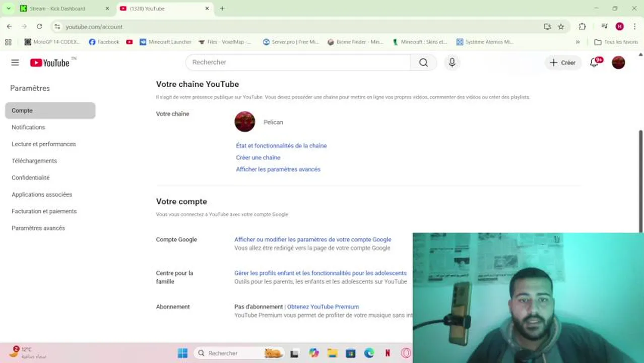This screenshot has height=363, width=644.
Task: Click Obtenez YouTube Premium link
Action: [323, 307]
